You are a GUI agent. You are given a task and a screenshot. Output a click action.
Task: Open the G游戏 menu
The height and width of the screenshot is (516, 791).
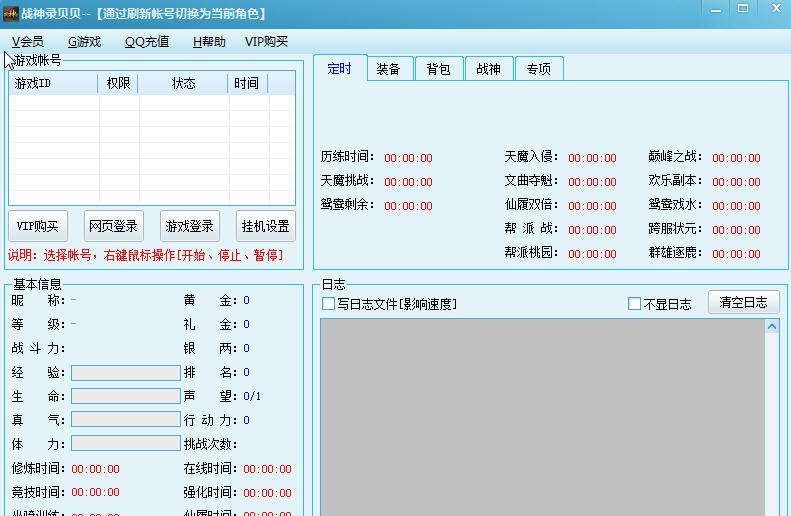point(84,42)
